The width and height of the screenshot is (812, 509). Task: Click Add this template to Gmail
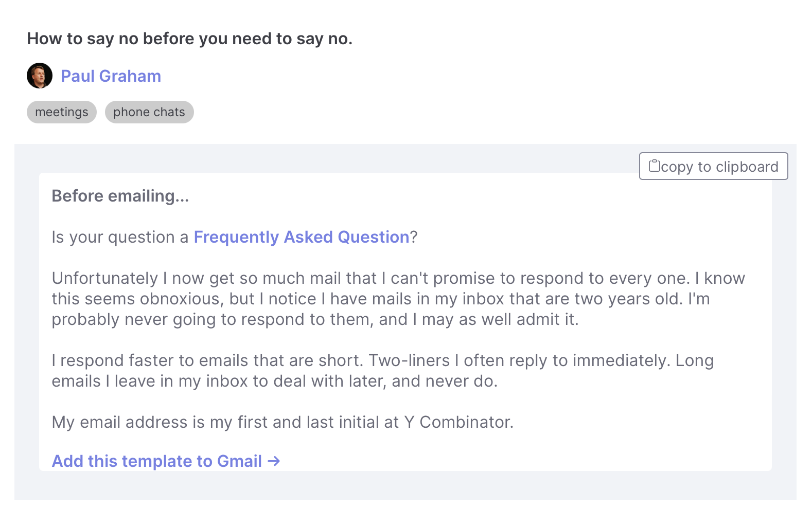tap(166, 461)
